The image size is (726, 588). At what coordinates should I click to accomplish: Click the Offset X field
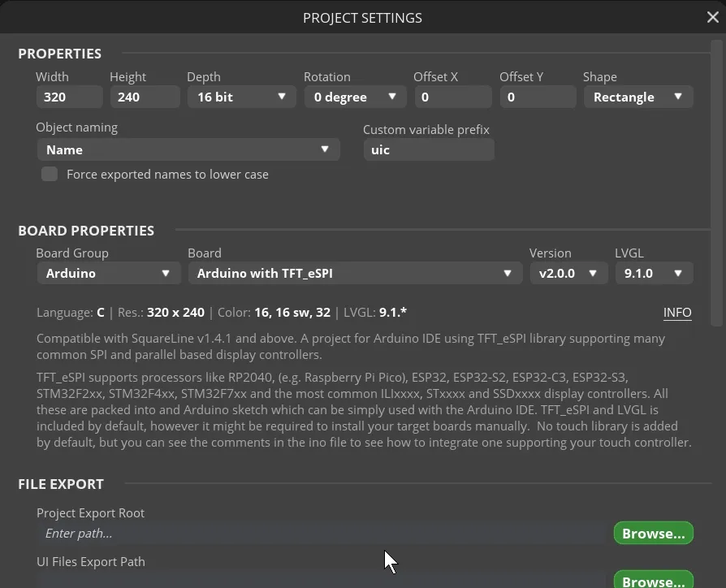(452, 97)
